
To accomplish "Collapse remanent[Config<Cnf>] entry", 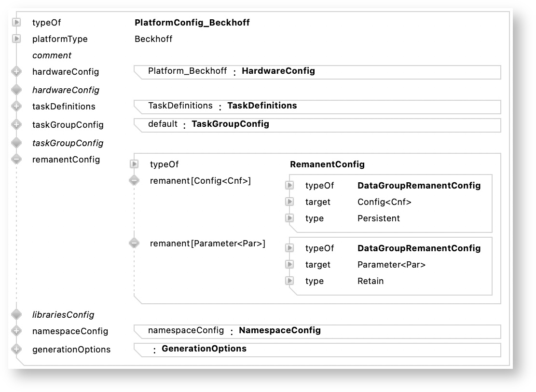I will [x=134, y=181].
